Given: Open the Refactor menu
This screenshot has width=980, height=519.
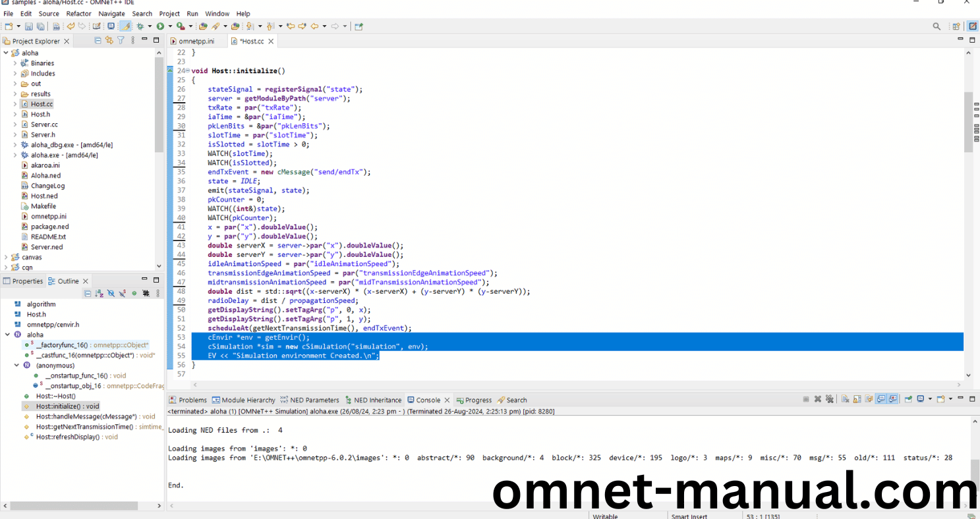Looking at the screenshot, I should [78, 13].
